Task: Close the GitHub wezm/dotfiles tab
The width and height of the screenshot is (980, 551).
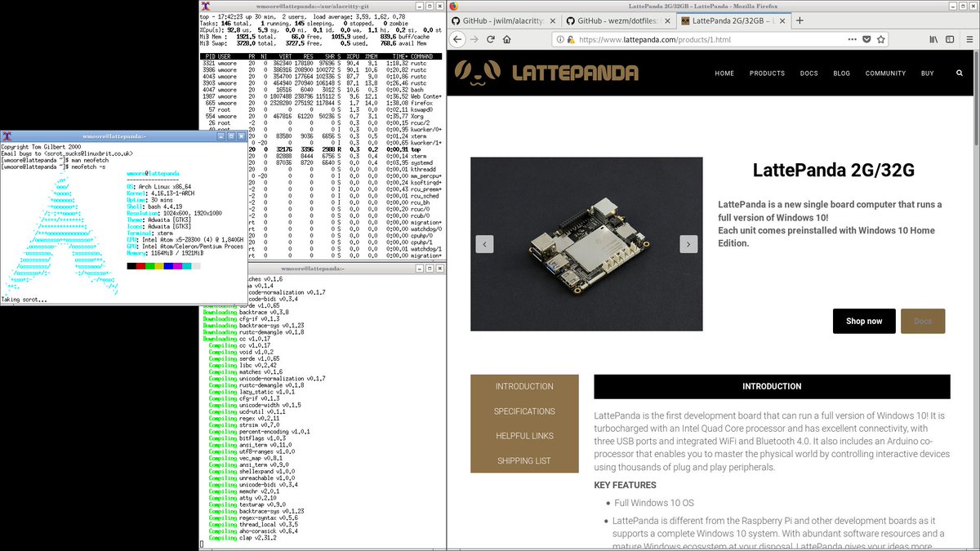Action: (666, 20)
